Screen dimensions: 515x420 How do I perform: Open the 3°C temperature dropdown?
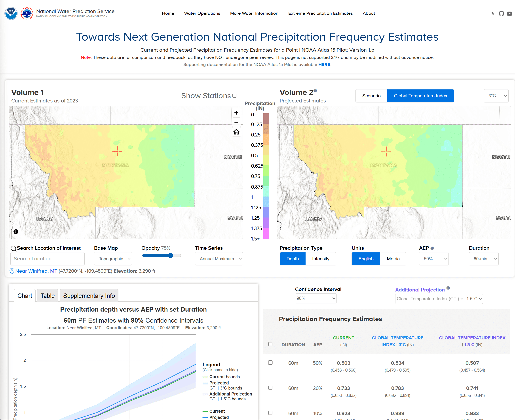coord(496,96)
